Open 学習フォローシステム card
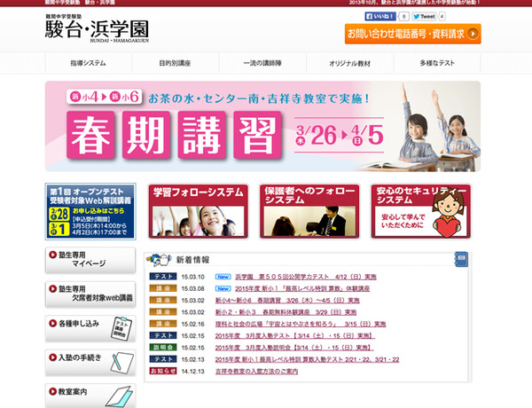Image resolution: width=532 pixels, height=408 pixels. coord(198,211)
